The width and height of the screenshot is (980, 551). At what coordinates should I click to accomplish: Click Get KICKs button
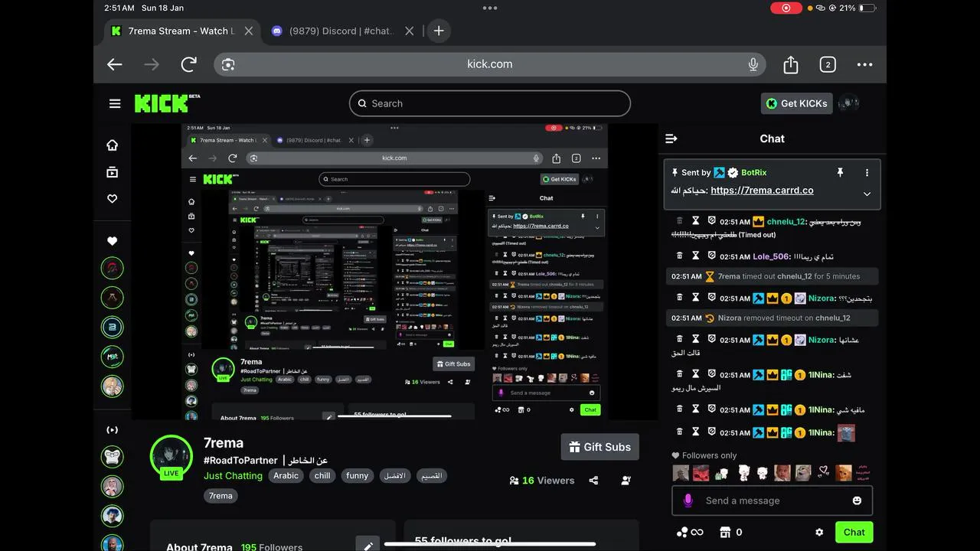click(796, 103)
